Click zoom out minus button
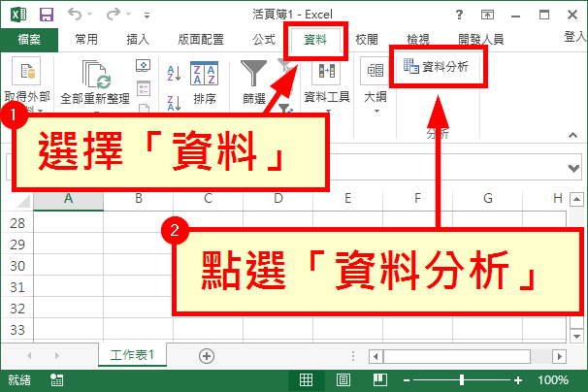 click(x=407, y=380)
